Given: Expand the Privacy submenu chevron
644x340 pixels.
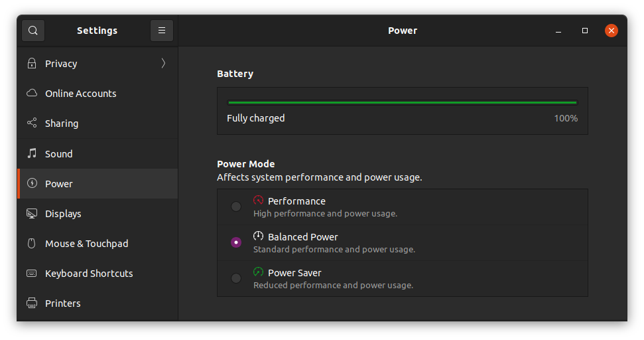Looking at the screenshot, I should (163, 64).
